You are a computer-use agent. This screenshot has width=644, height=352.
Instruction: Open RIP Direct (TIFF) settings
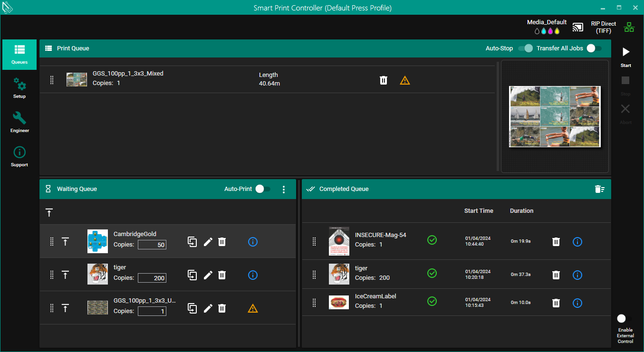point(603,27)
